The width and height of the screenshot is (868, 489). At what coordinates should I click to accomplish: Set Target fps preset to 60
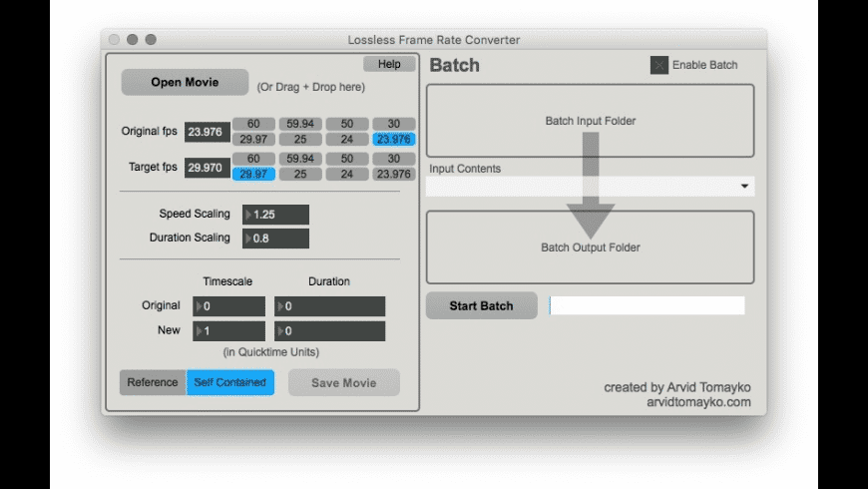(x=253, y=159)
